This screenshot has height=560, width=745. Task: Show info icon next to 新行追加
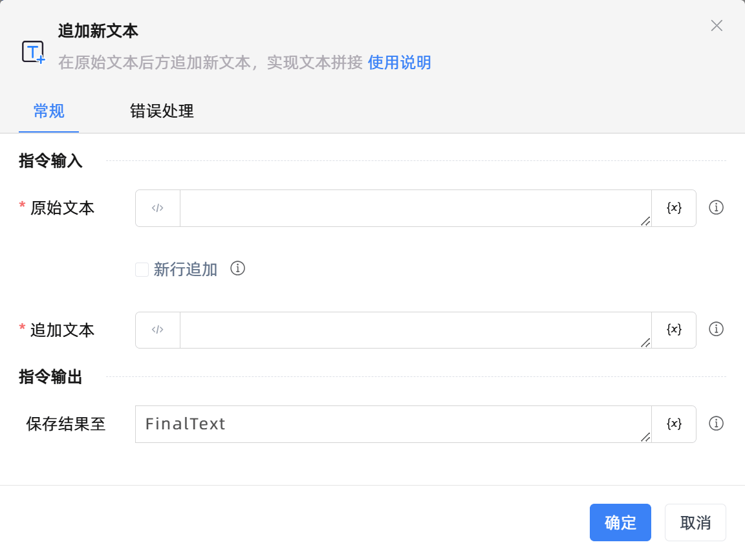238,268
